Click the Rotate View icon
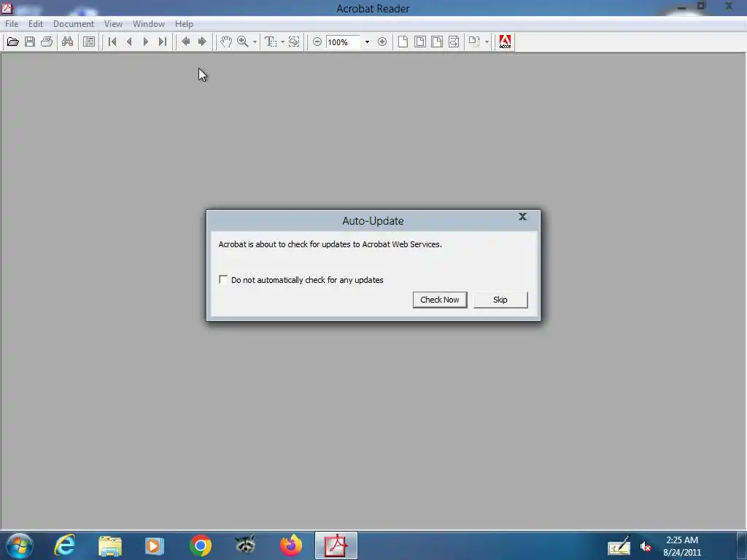 tap(474, 42)
